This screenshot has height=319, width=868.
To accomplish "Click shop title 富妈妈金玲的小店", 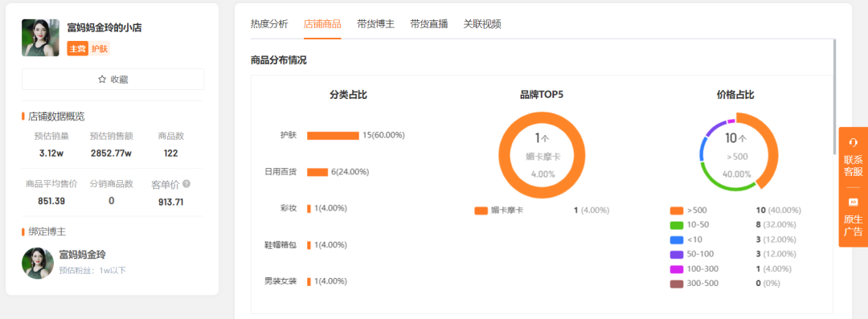I will pos(104,27).
